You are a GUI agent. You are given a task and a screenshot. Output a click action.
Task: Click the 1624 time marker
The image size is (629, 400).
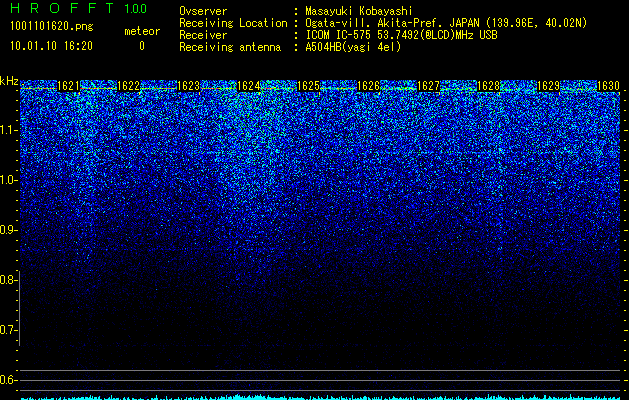tap(248, 86)
